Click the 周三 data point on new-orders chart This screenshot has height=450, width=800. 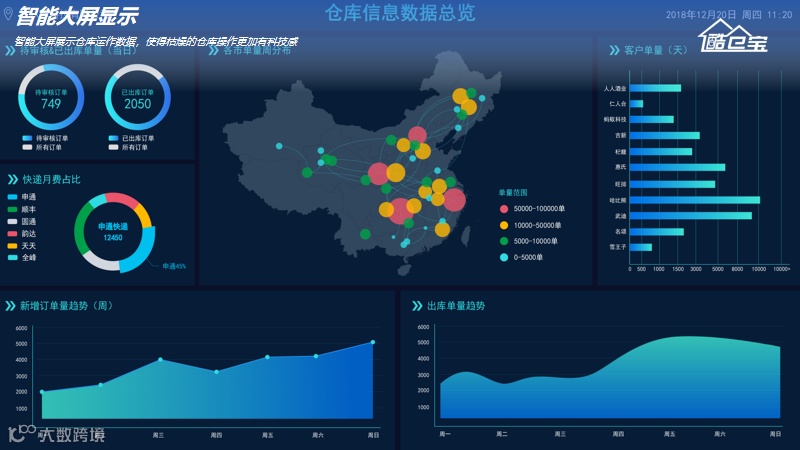point(160,360)
